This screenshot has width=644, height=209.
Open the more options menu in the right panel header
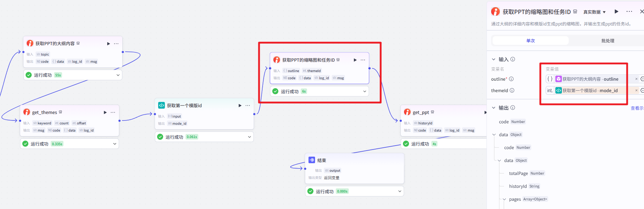pos(629,11)
